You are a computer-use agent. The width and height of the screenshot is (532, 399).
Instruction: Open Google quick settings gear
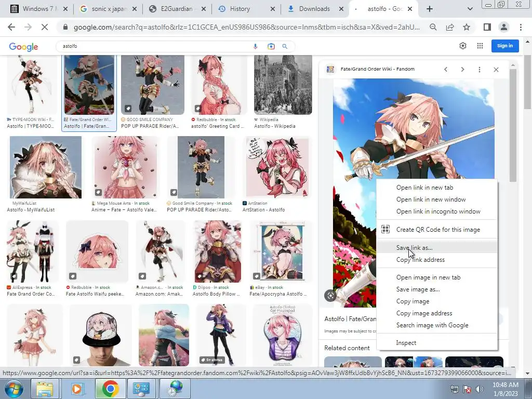(x=463, y=46)
